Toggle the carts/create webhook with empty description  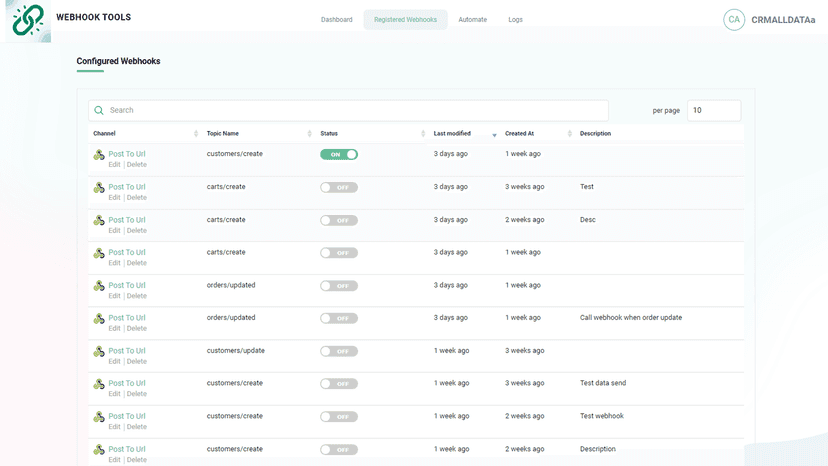pyautogui.click(x=339, y=253)
